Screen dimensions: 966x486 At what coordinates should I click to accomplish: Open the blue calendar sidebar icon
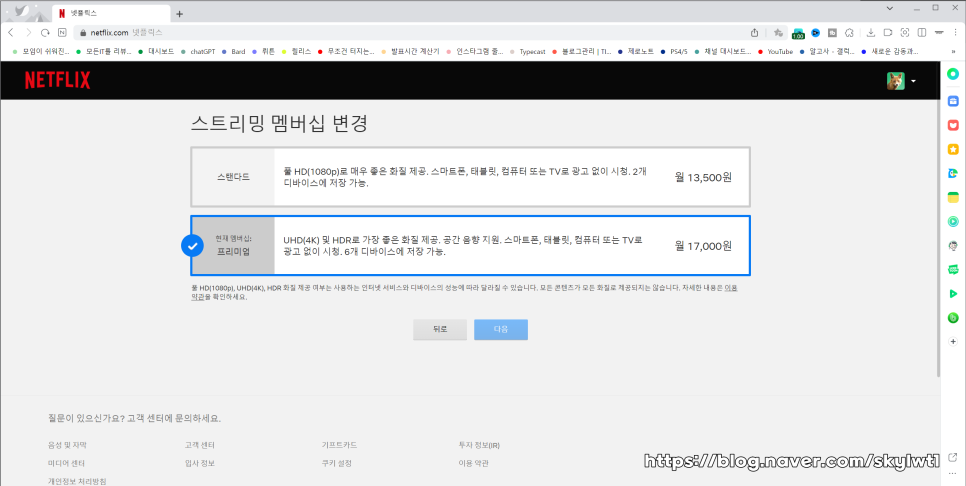click(x=953, y=100)
